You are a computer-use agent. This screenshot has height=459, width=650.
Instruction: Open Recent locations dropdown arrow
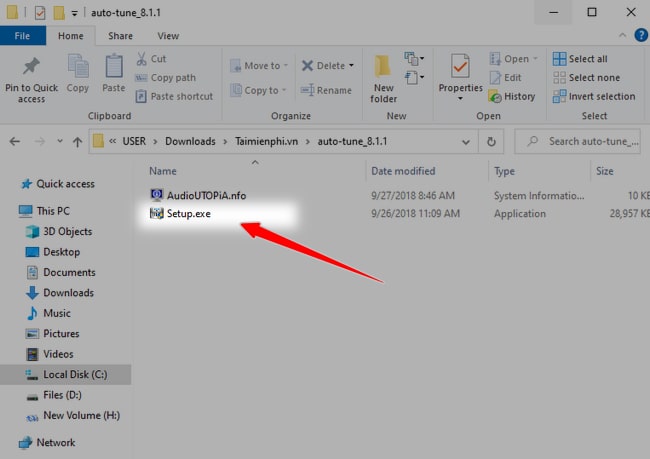tap(60, 141)
